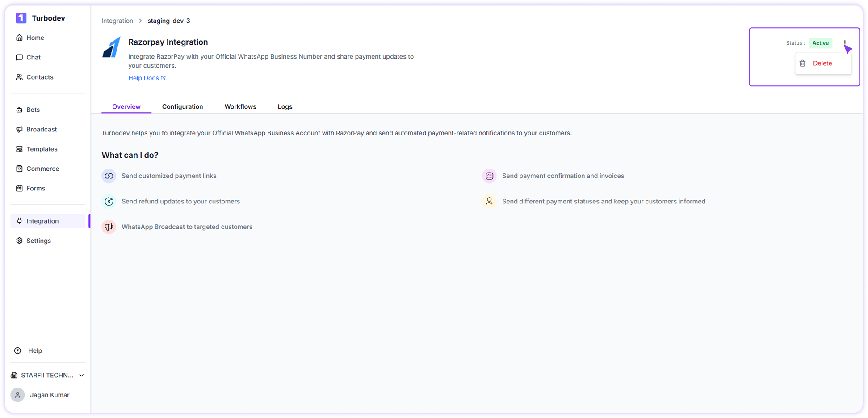Click the Help option near the bottom

[35, 350]
